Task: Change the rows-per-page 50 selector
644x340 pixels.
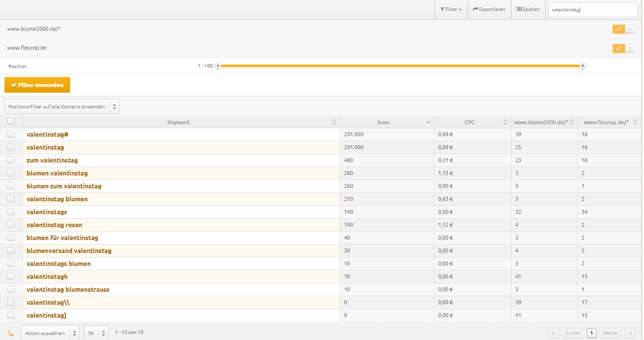Action: 96,333
